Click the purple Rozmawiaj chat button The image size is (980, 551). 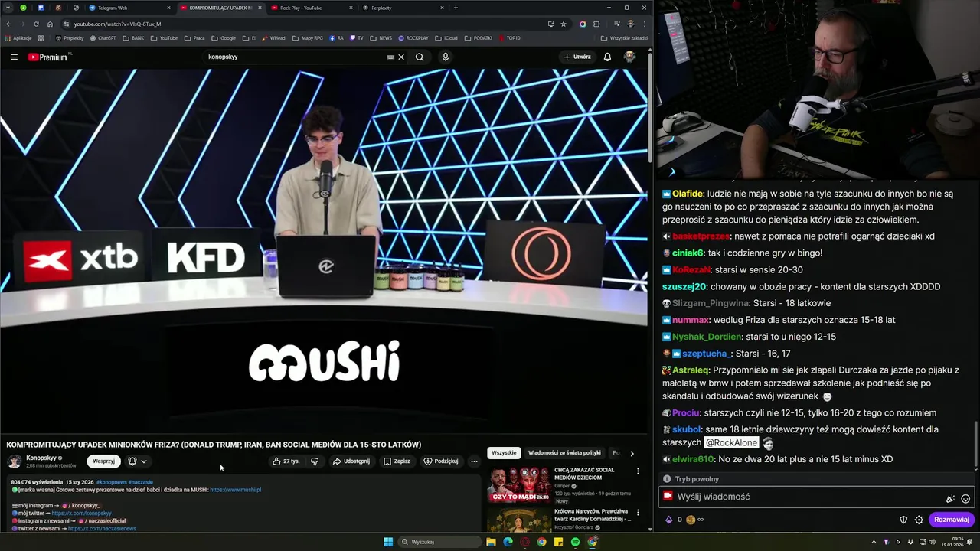point(952,520)
